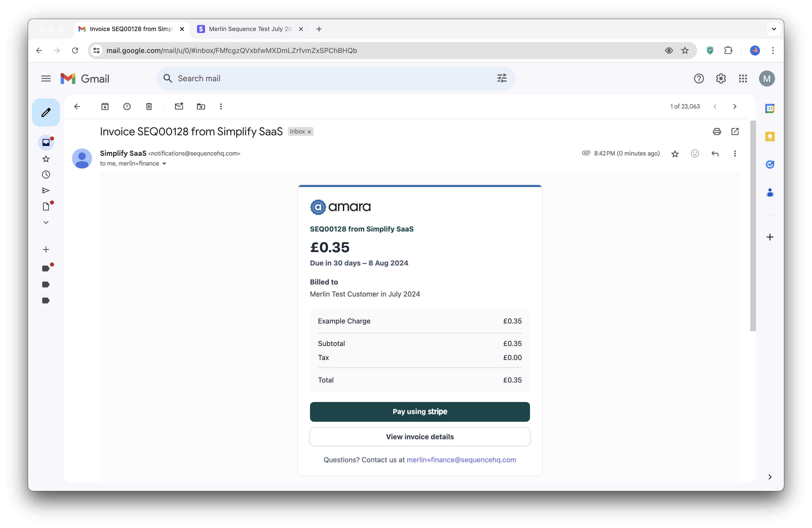
Task: Click the attachment paperclip indicator
Action: (586, 153)
